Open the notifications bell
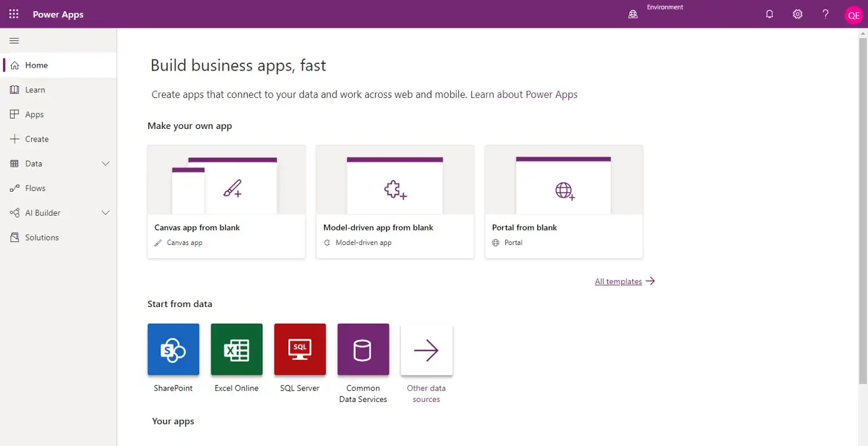Screen dimensions: 868x446 (769, 14)
